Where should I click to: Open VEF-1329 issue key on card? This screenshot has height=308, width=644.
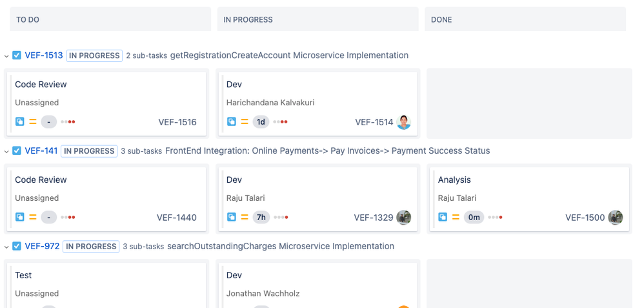pyautogui.click(x=374, y=217)
